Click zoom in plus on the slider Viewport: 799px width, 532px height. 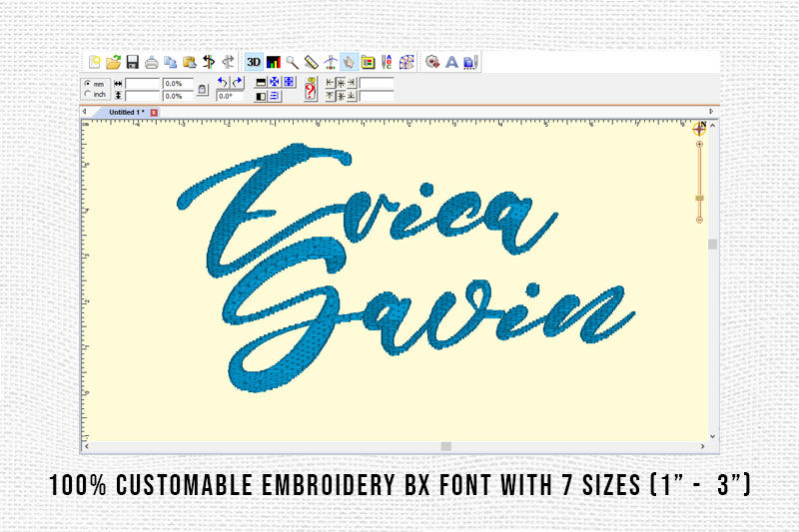[x=700, y=145]
